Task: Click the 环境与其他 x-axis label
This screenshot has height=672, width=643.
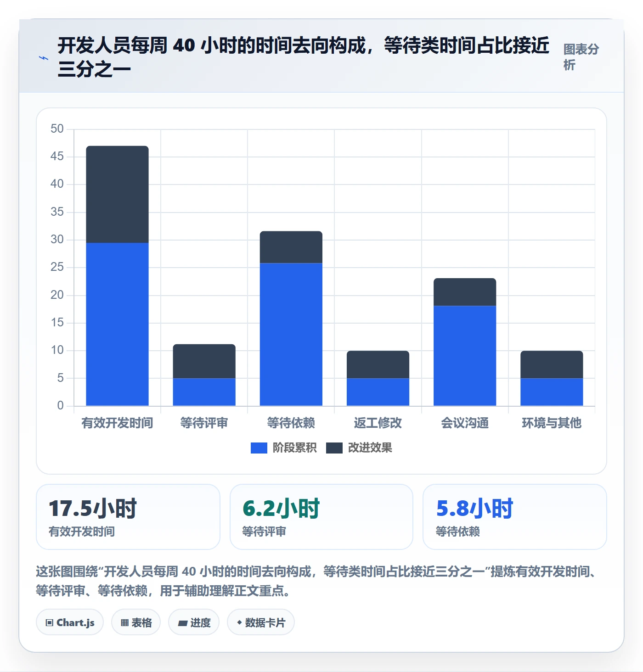Action: pyautogui.click(x=552, y=423)
